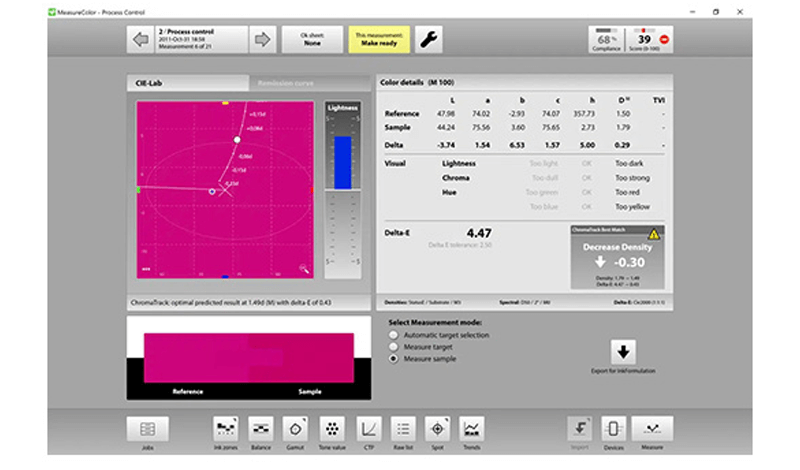The image size is (800, 470).
Task: Open the Jobs list
Action: [x=147, y=429]
